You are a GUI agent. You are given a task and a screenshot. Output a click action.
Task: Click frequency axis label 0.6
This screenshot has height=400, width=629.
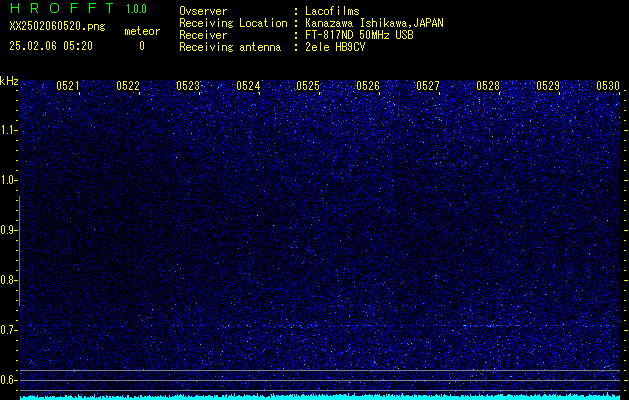click(x=8, y=380)
